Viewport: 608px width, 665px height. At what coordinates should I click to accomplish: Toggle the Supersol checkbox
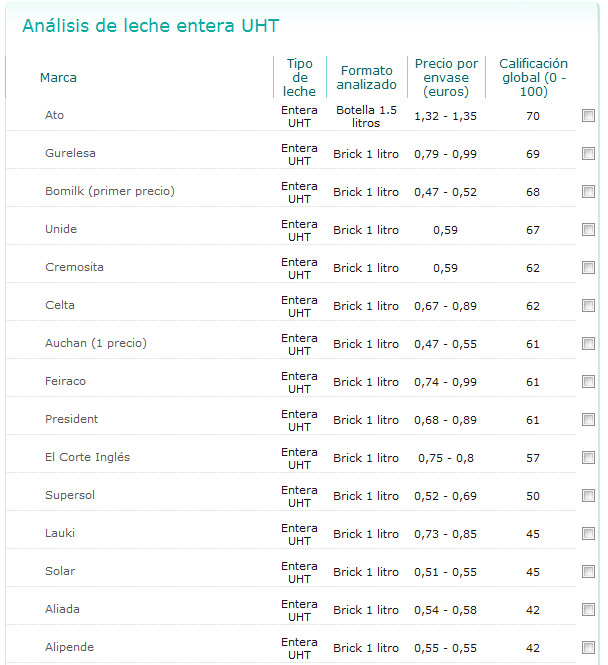[588, 496]
